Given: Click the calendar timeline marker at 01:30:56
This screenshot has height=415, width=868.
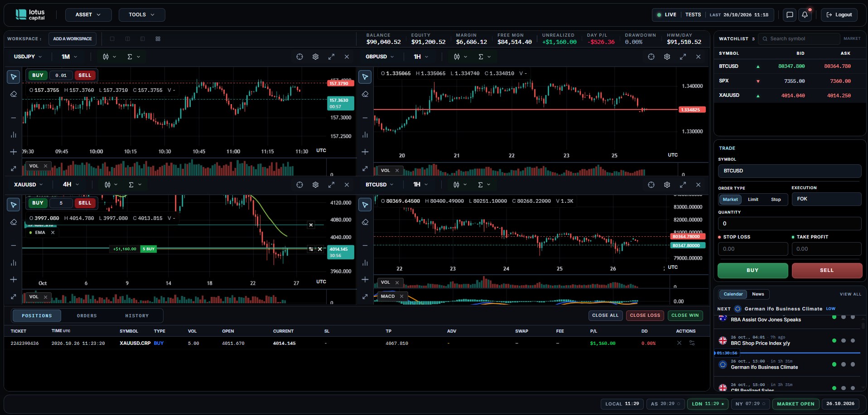Looking at the screenshot, I should point(727,353).
